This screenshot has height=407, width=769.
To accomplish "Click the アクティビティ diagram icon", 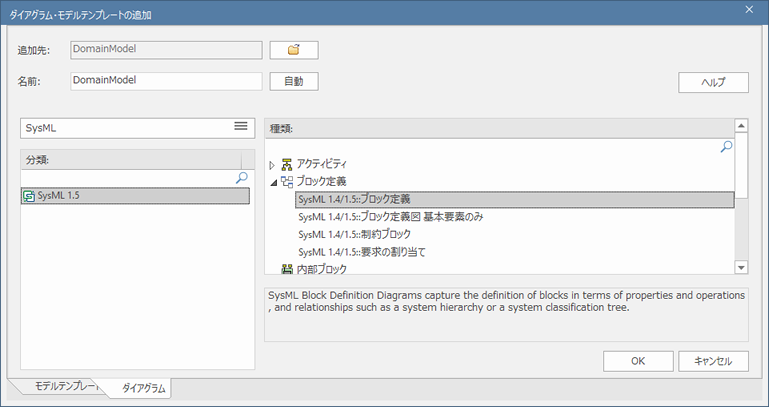I will [x=287, y=164].
